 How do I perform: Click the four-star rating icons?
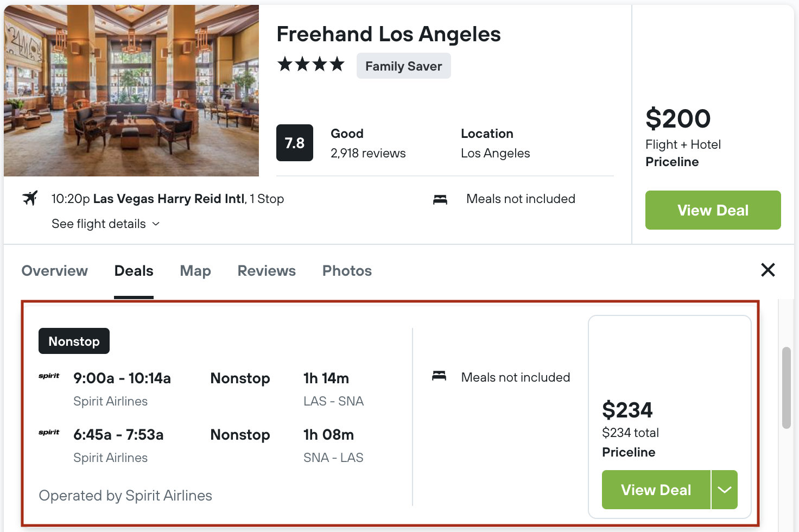coord(311,65)
